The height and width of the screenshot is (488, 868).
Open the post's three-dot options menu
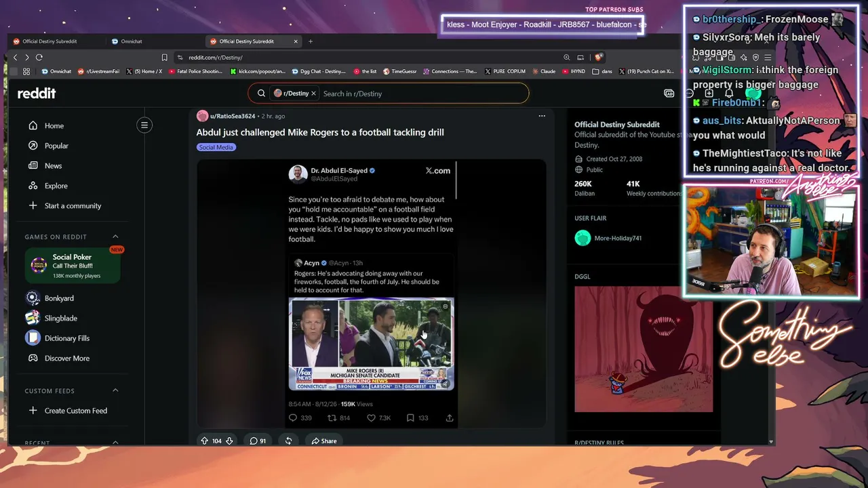(542, 116)
